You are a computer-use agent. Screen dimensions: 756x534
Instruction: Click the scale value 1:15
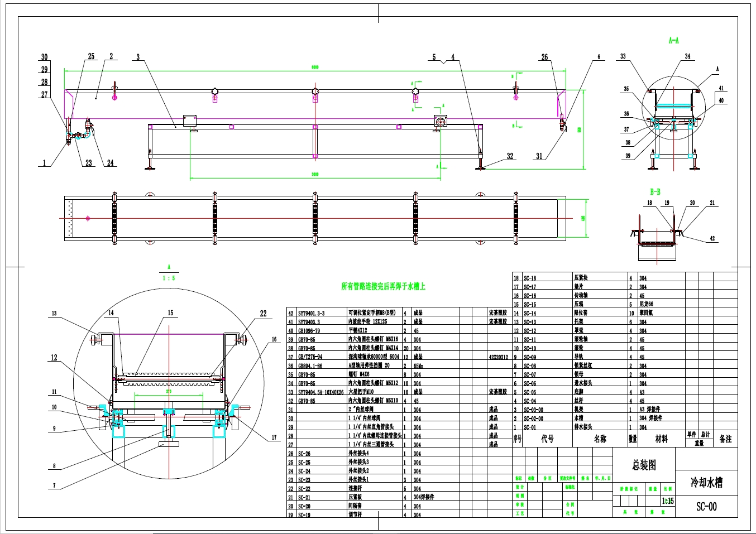667,501
